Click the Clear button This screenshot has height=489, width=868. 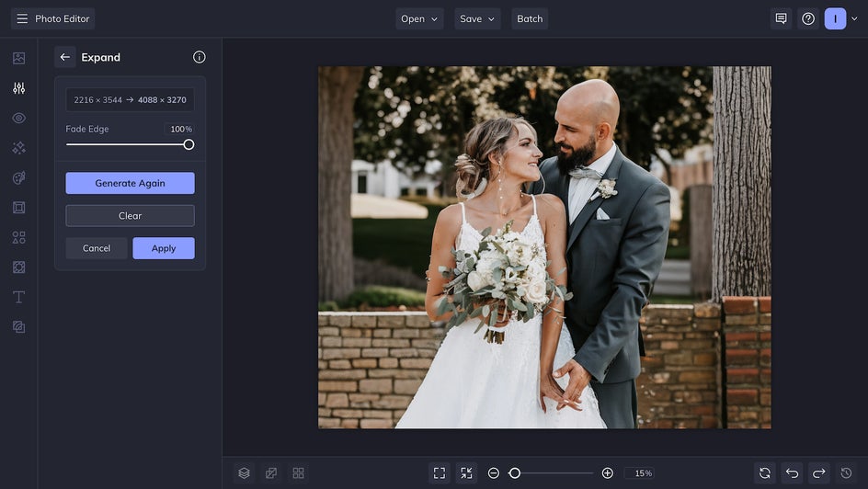pos(130,216)
